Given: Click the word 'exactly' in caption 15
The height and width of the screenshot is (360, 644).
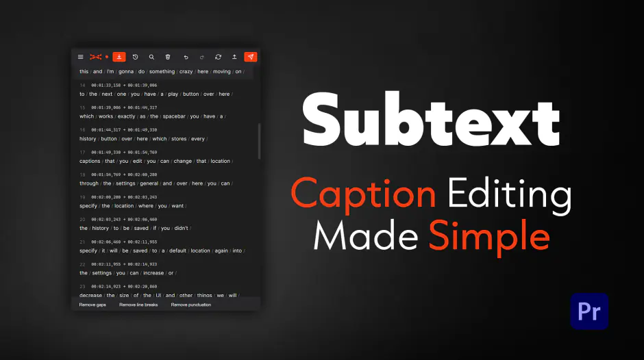Looking at the screenshot, I should [x=127, y=116].
